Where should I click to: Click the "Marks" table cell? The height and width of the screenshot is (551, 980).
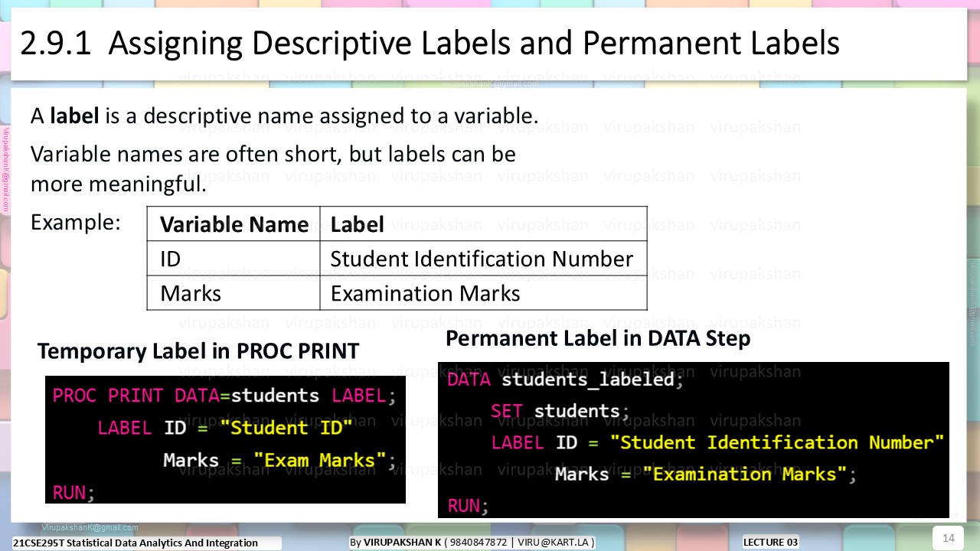pos(234,293)
